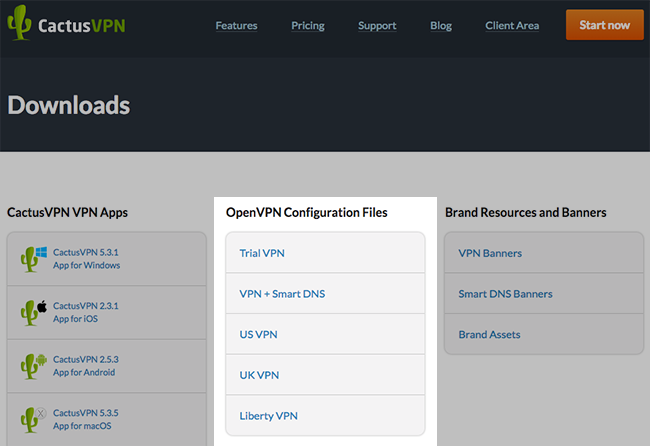Image resolution: width=650 pixels, height=446 pixels.
Task: Click the OpenVPN Configuration Files heading
Action: click(306, 212)
